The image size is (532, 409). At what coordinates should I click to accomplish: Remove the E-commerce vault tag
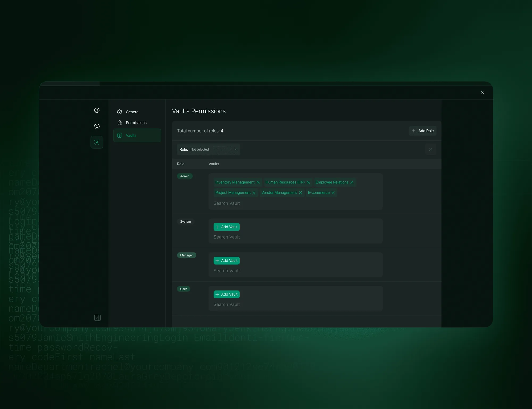click(333, 193)
